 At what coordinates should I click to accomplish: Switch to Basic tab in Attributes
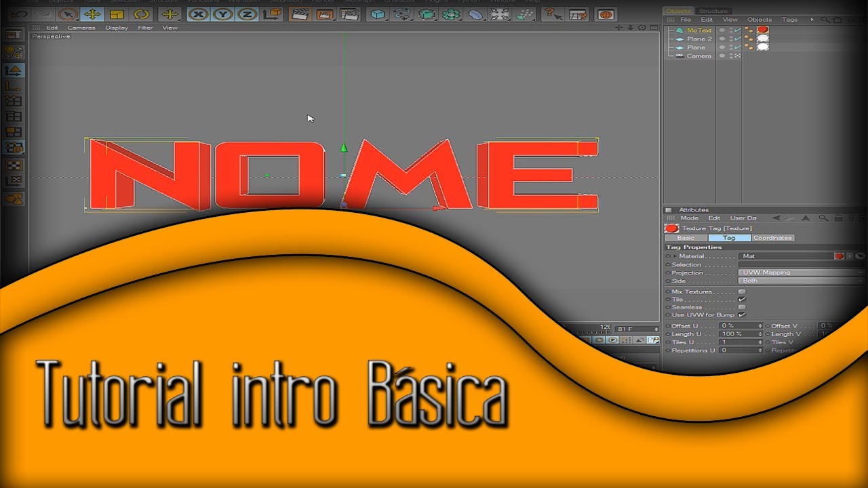click(686, 238)
